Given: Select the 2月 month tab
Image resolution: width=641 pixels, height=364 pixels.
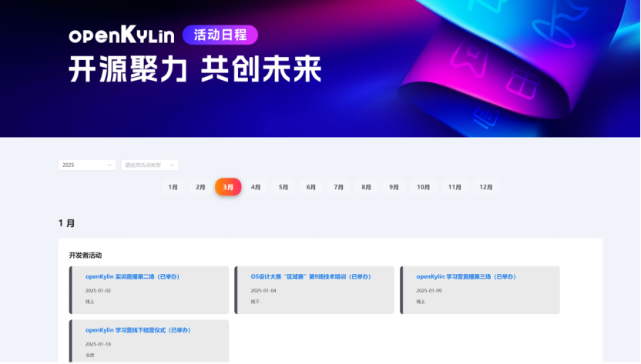Looking at the screenshot, I should pyautogui.click(x=200, y=187).
